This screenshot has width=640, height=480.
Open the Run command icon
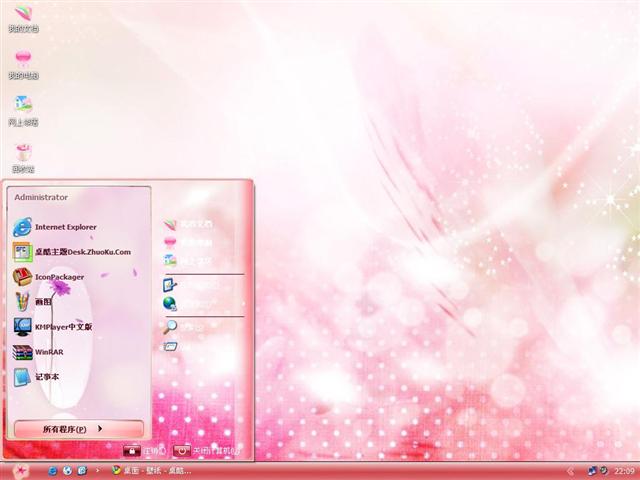(x=170, y=347)
